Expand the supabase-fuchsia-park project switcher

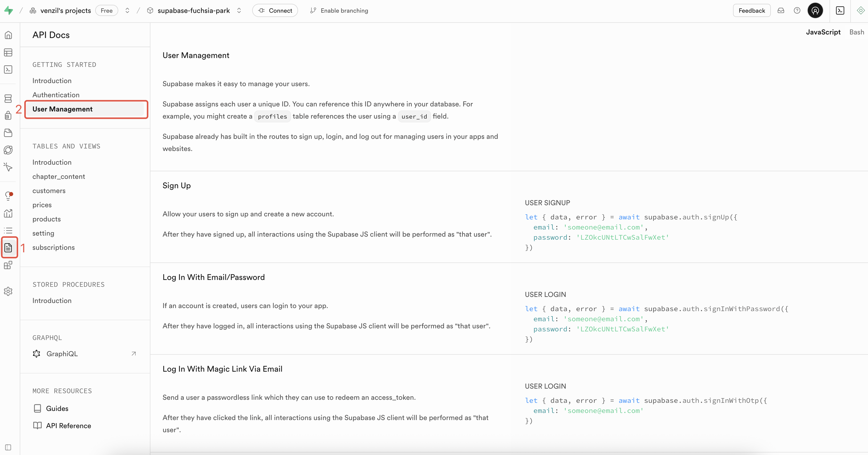pyautogui.click(x=239, y=10)
